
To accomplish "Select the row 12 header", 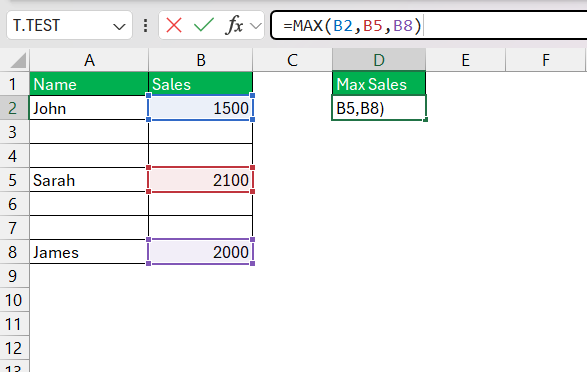I will 14,348.
